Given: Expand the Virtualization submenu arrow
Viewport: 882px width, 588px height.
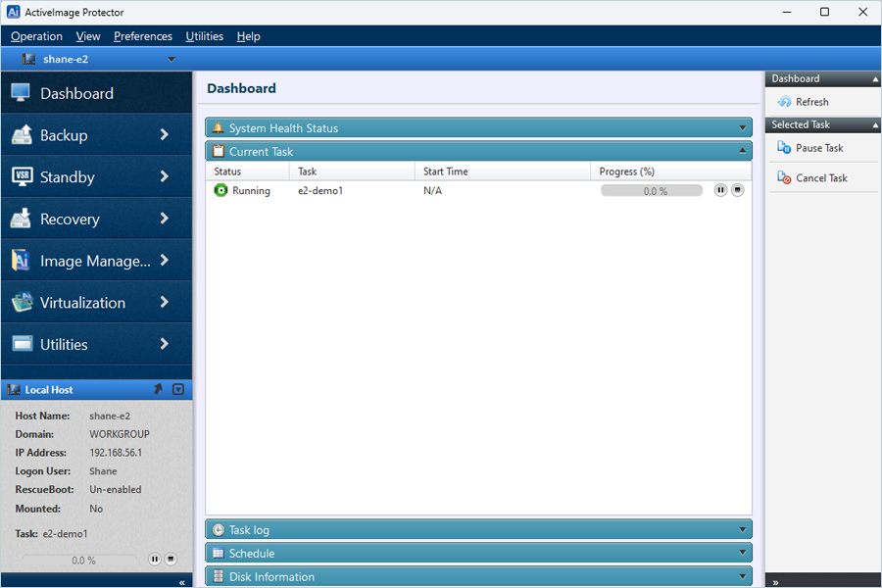Looking at the screenshot, I should [x=164, y=302].
